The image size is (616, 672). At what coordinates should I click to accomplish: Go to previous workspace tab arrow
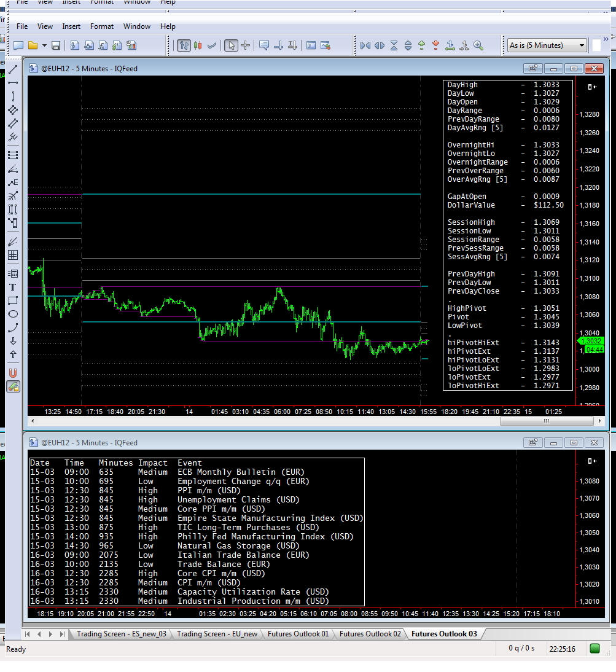click(39, 634)
